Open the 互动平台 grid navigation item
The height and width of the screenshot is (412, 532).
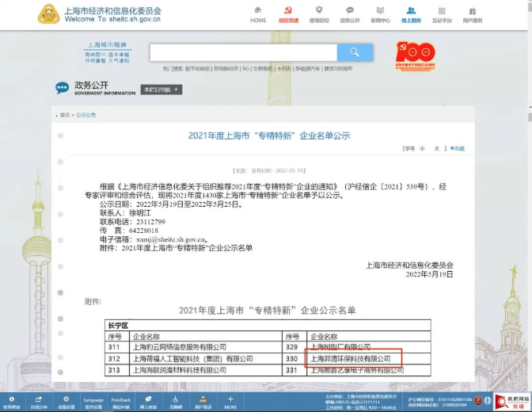click(x=442, y=14)
